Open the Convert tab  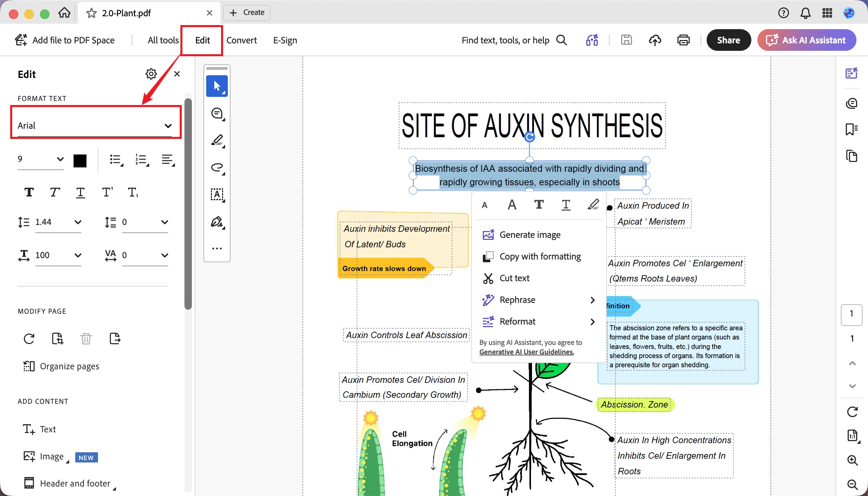tap(241, 40)
